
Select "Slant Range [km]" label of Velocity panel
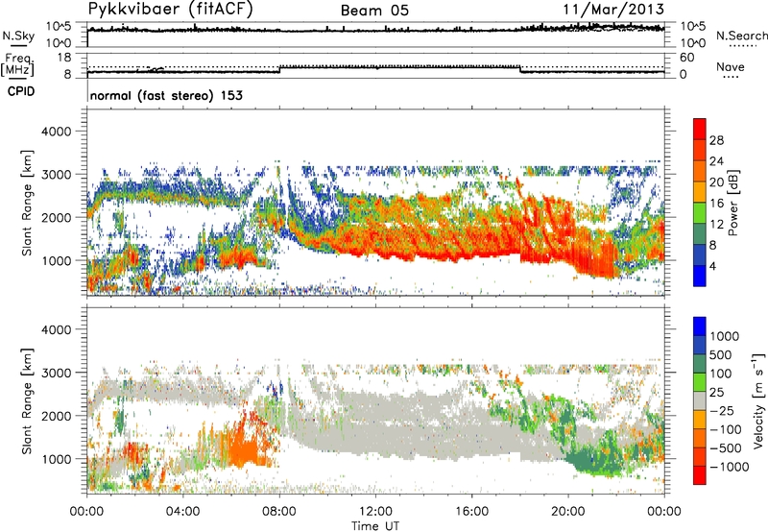point(27,401)
